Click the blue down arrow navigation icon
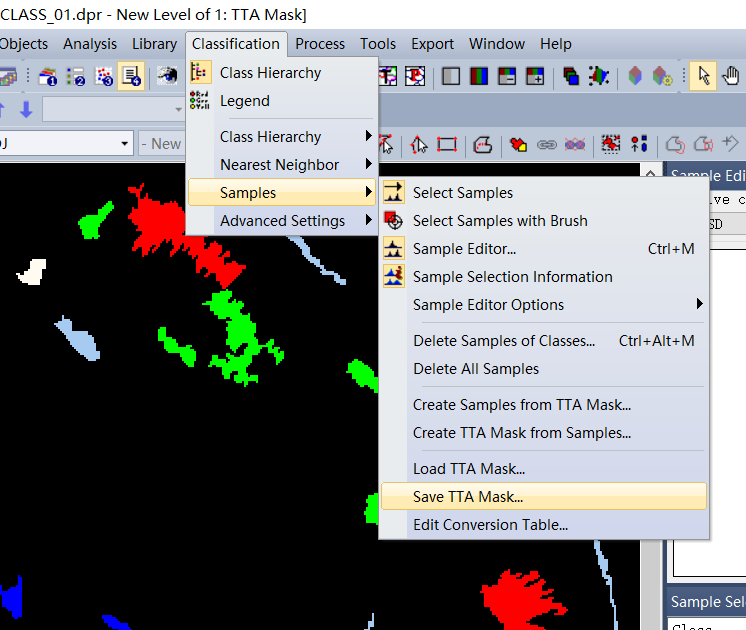Image resolution: width=746 pixels, height=630 pixels. pos(26,110)
